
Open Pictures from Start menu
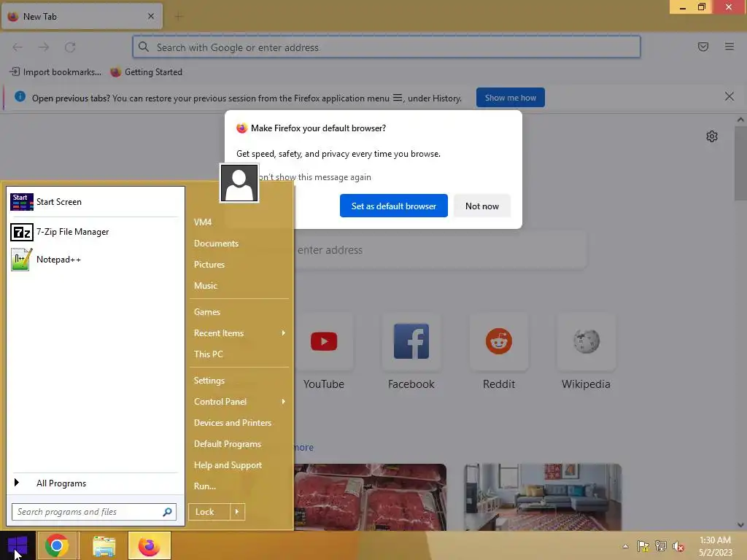pos(209,264)
